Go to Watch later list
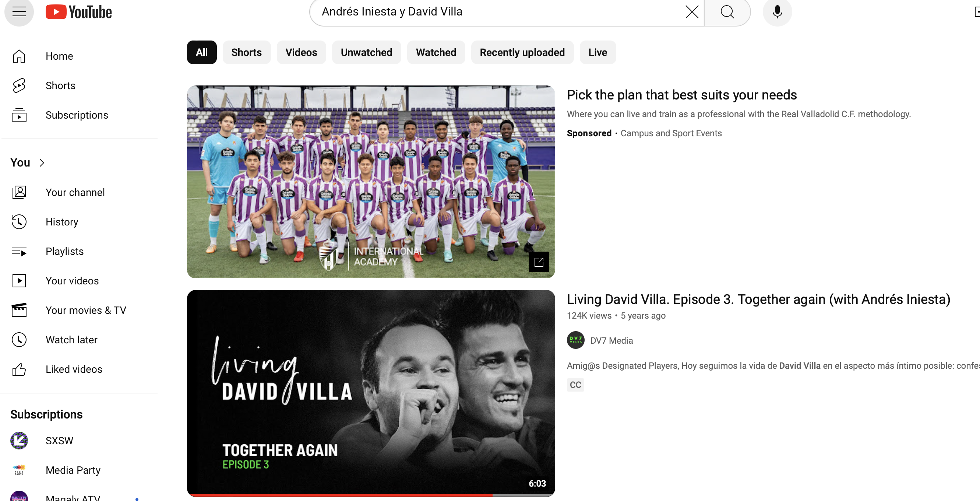Screen dimensions: 980x501 pos(71,340)
